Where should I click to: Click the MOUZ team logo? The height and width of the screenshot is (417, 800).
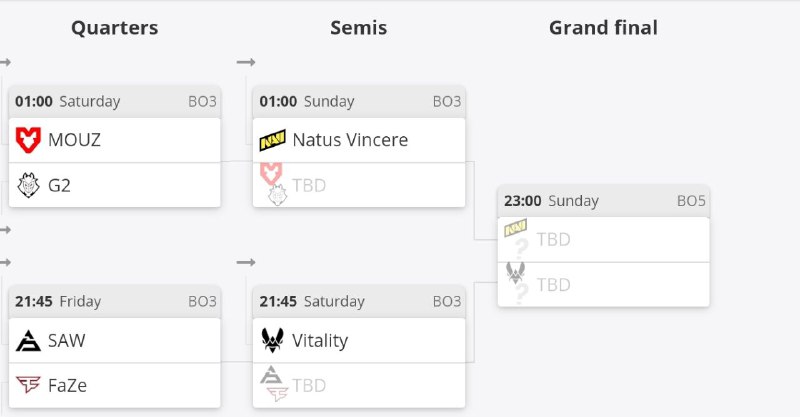point(28,140)
